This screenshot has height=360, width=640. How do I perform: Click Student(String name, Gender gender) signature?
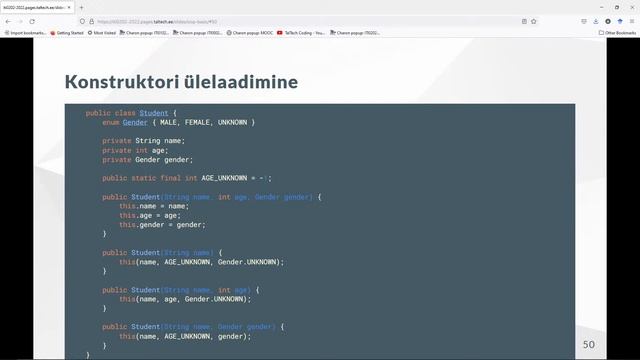(193, 327)
